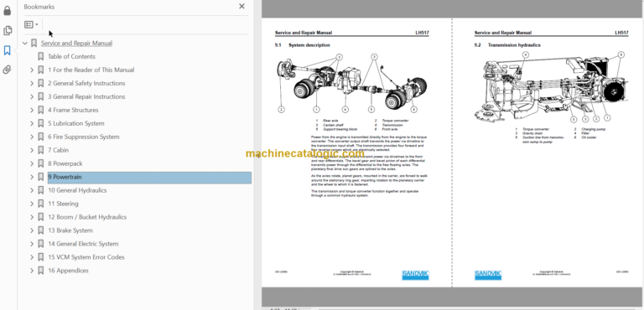Click bookmark icon beside 7 Cabin
The width and height of the screenshot is (644, 310).
pyautogui.click(x=40, y=150)
